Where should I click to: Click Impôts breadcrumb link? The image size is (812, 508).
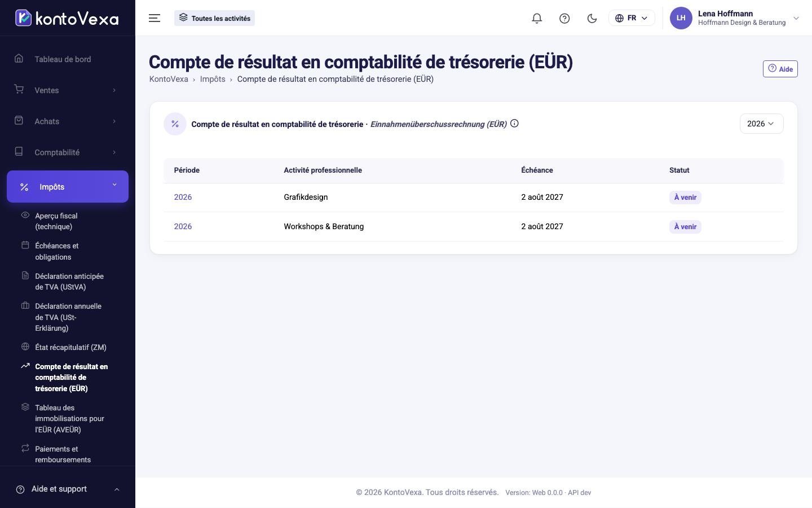click(213, 79)
